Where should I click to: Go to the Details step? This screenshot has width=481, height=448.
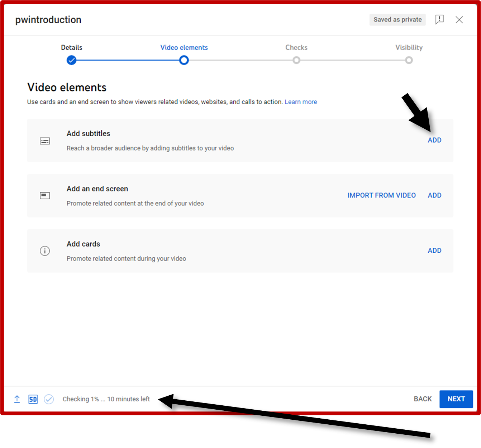pos(72,47)
